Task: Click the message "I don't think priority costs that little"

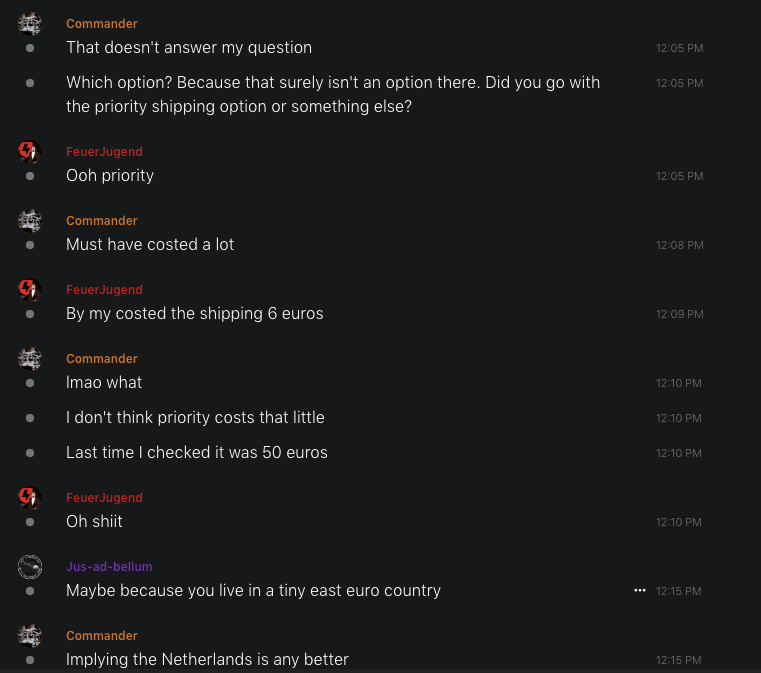Action: point(195,417)
